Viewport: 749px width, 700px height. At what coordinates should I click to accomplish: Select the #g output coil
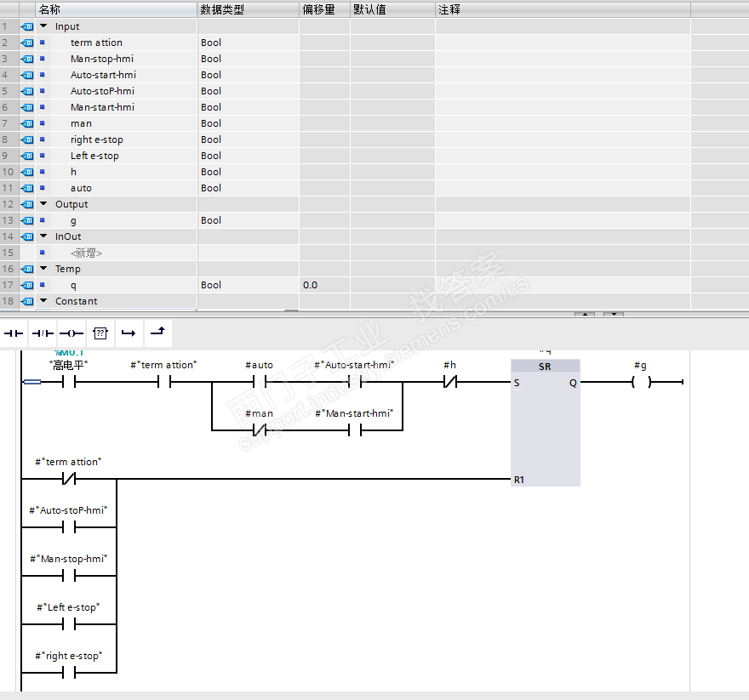click(x=642, y=382)
